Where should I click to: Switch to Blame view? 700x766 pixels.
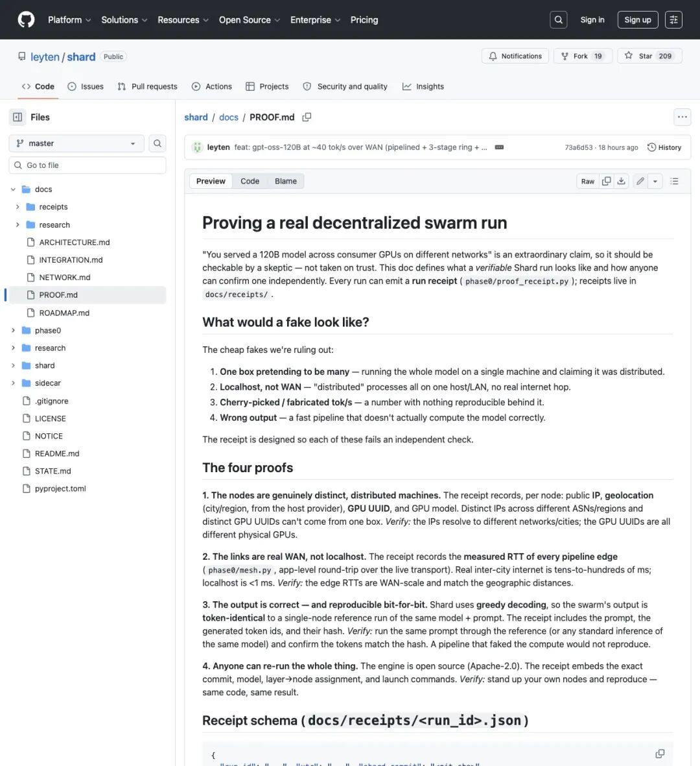286,181
